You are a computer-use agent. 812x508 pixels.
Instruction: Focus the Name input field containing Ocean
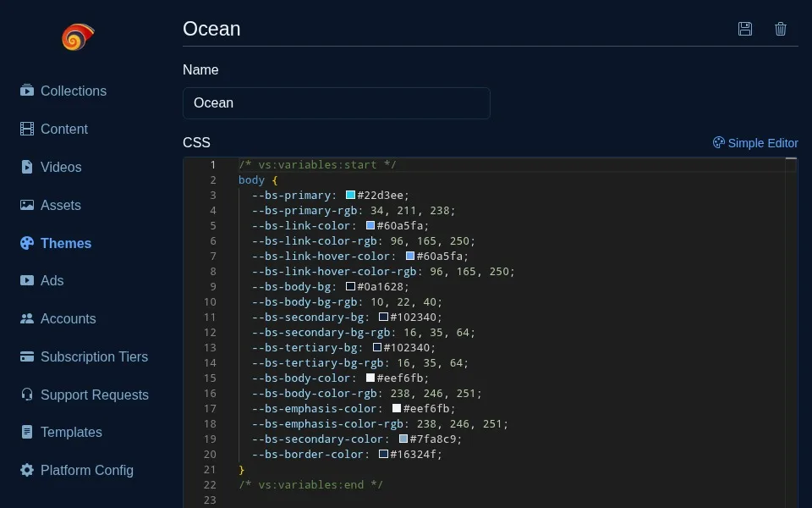tap(337, 103)
